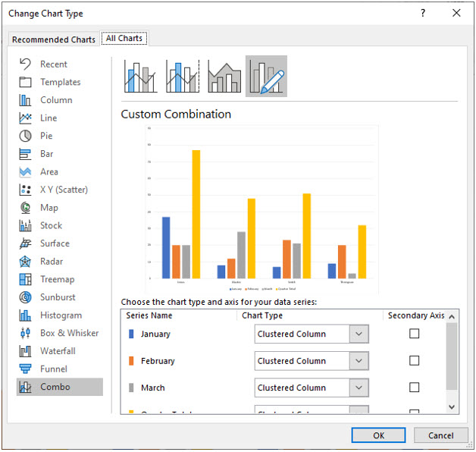This screenshot has width=476, height=452.
Task: Choose the Radar chart icon
Action: [x=25, y=261]
